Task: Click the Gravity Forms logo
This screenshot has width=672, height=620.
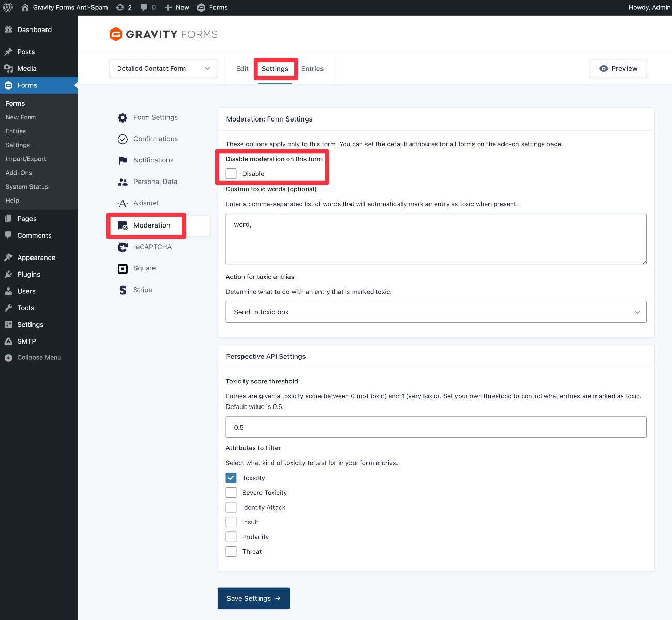Action: coord(162,34)
